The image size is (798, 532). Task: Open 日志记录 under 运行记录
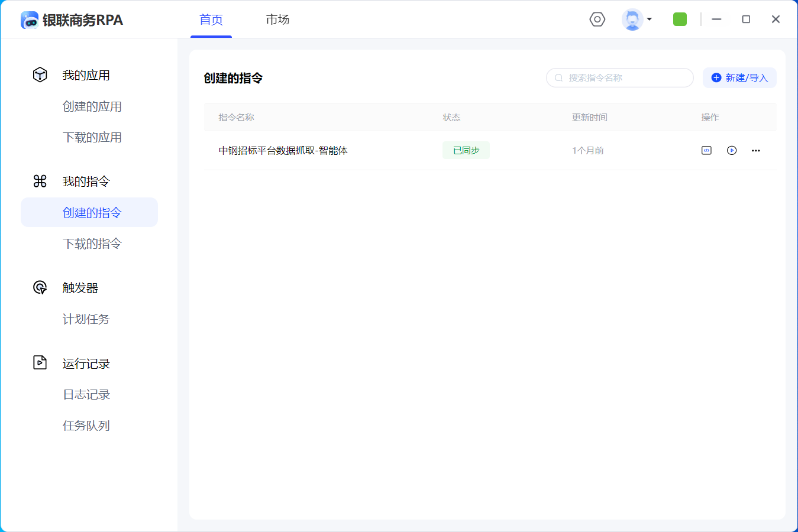click(86, 394)
